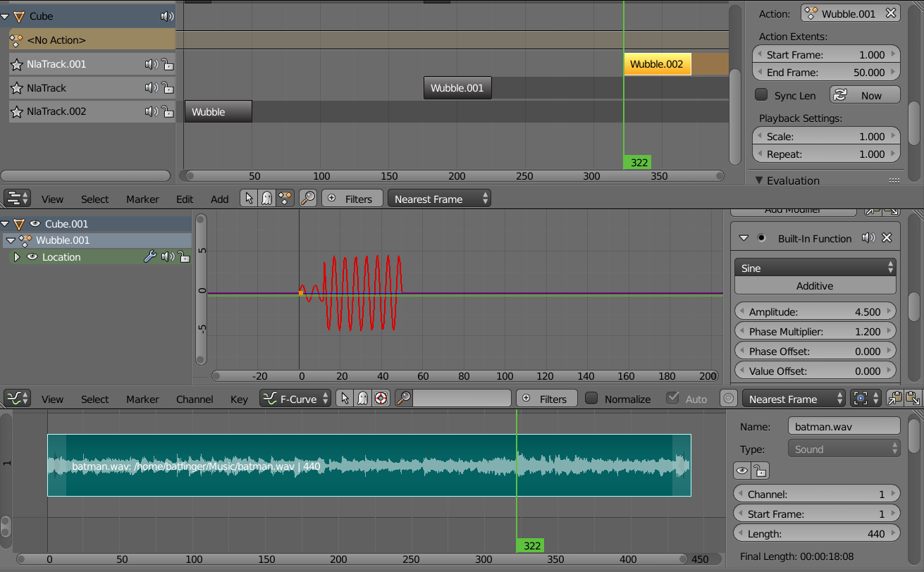
Task: Open Filters popover in NLA header
Action: pyautogui.click(x=352, y=199)
